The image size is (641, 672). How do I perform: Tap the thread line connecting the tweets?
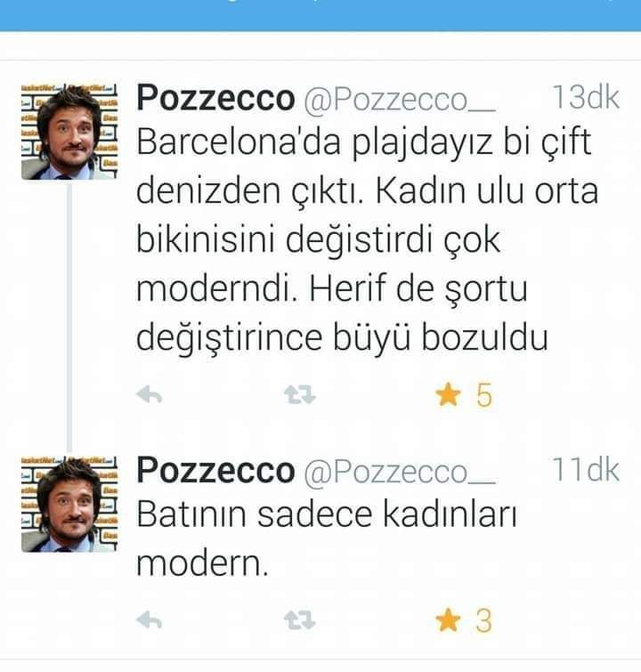coord(69,317)
